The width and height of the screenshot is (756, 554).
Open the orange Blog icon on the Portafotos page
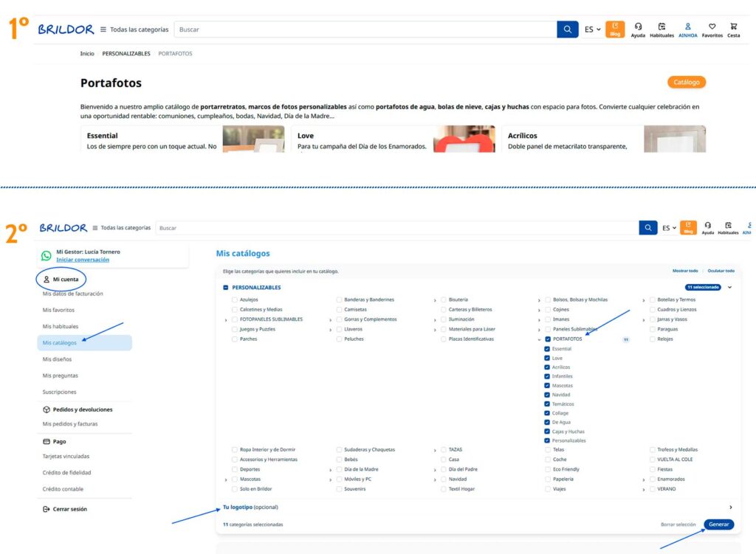(615, 29)
